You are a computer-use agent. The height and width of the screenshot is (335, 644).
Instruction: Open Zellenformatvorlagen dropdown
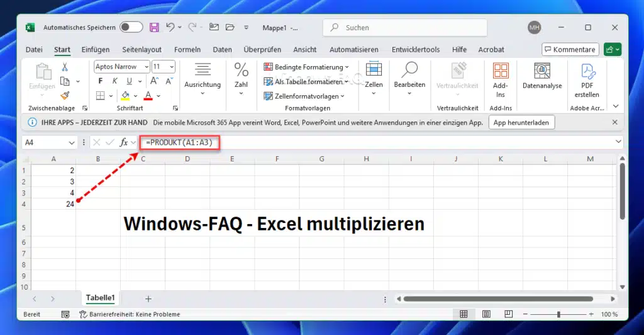pyautogui.click(x=304, y=96)
